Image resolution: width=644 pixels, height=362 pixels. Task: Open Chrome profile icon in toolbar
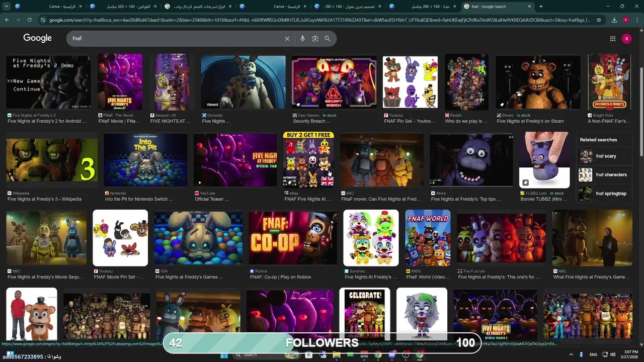(x=625, y=20)
